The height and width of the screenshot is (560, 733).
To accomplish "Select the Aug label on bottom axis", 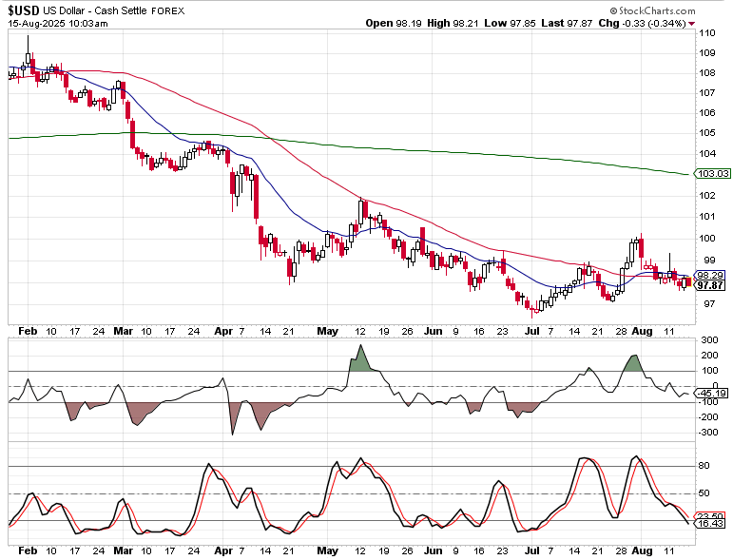I will click(642, 550).
